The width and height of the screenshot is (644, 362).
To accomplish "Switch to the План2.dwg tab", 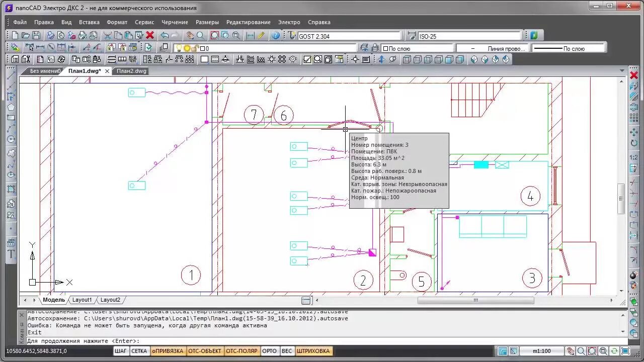I will click(131, 71).
